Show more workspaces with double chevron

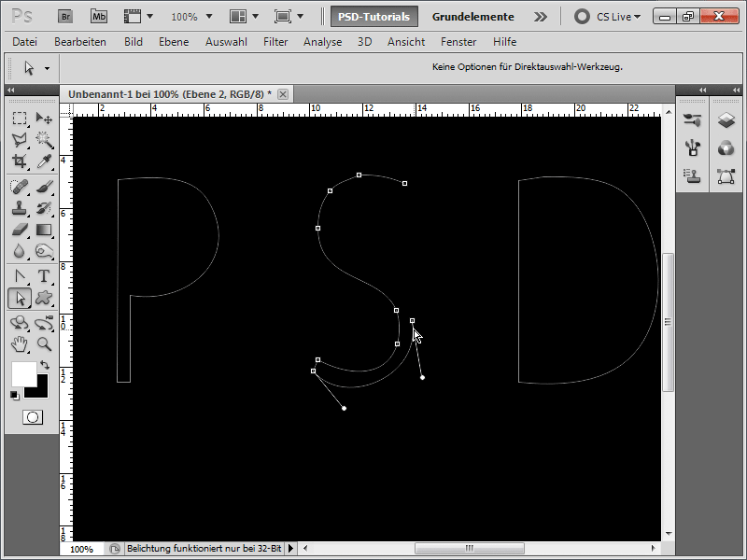point(541,17)
